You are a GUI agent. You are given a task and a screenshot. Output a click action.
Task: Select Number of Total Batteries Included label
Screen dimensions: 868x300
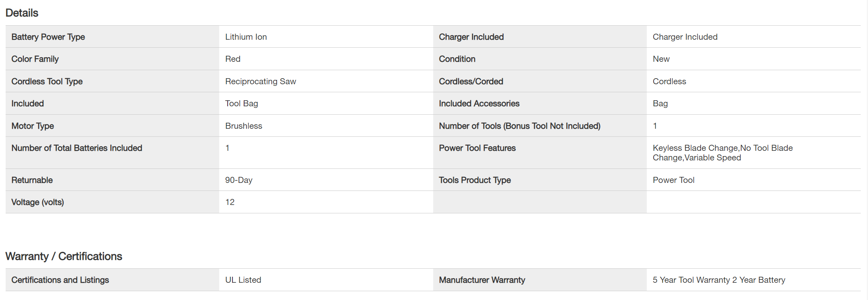click(77, 148)
